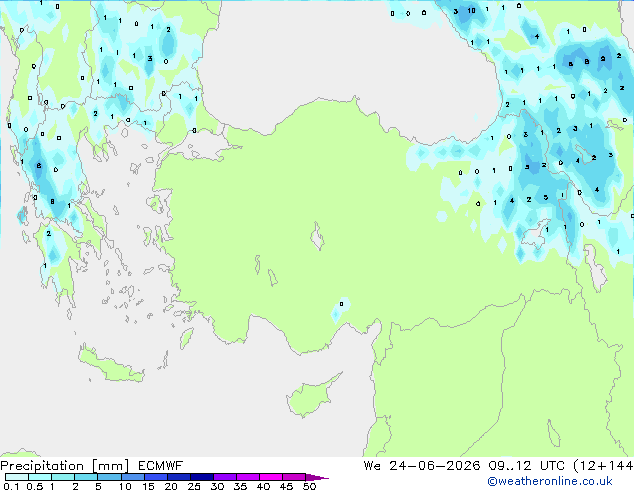Open the weatheronline.co.uk copyright link

[x=550, y=481]
